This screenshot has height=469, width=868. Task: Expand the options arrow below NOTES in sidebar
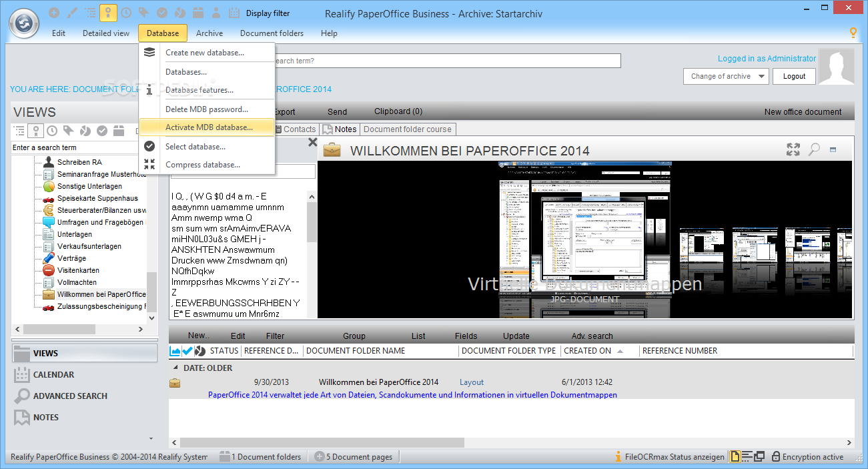click(x=151, y=438)
